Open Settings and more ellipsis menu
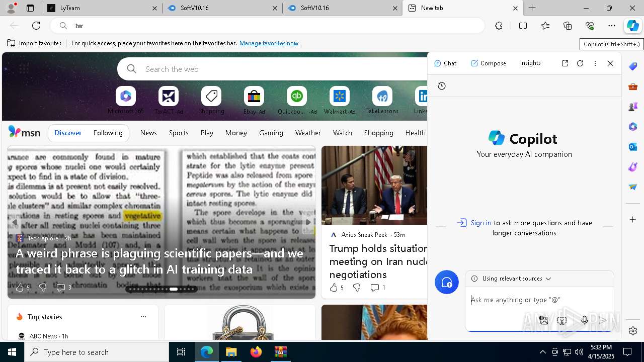This screenshot has width=644, height=362. pos(612,26)
